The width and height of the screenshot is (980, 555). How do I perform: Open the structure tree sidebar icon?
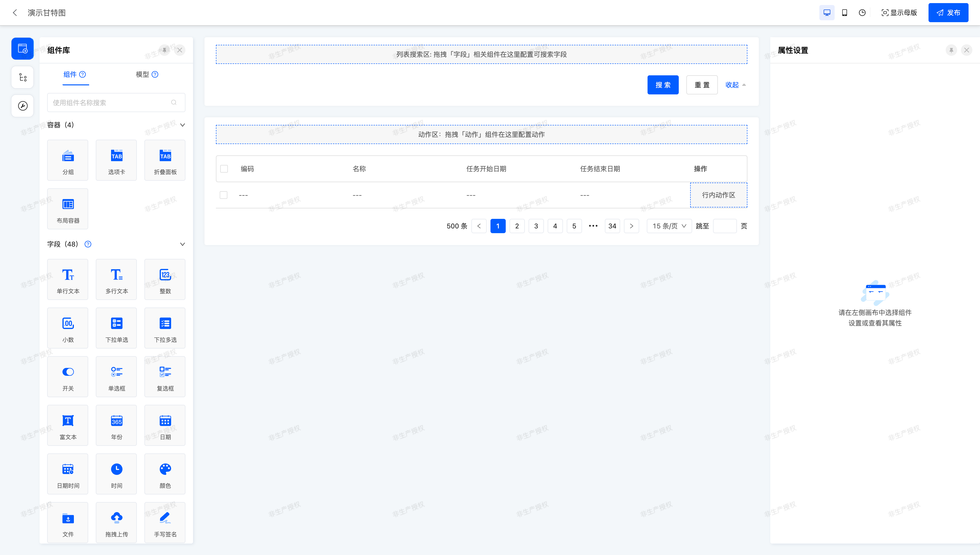click(x=22, y=77)
